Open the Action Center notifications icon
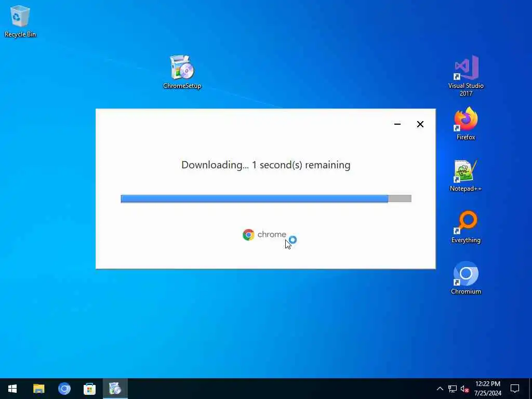This screenshot has width=532, height=399. pyautogui.click(x=515, y=389)
